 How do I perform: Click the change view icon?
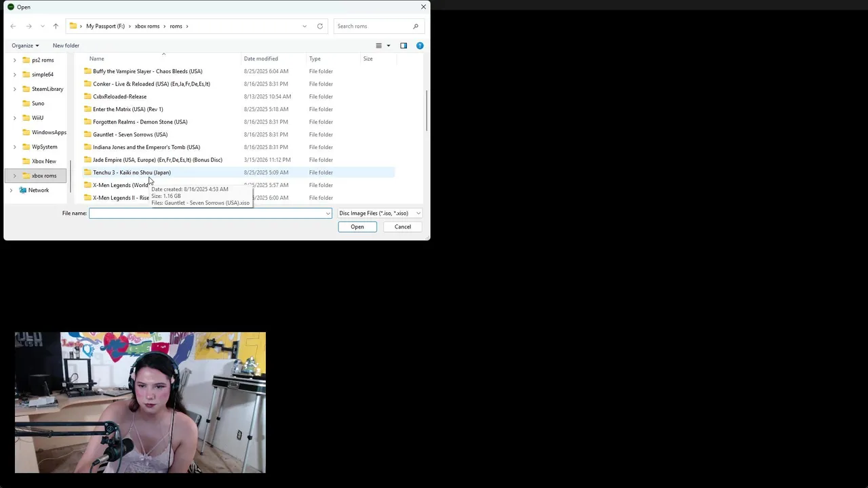pyautogui.click(x=379, y=45)
